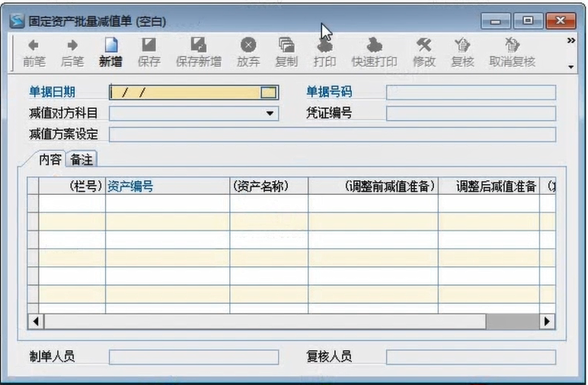Image resolution: width=588 pixels, height=385 pixels.
Task: Approve the document with 复核
Action: coord(462,53)
